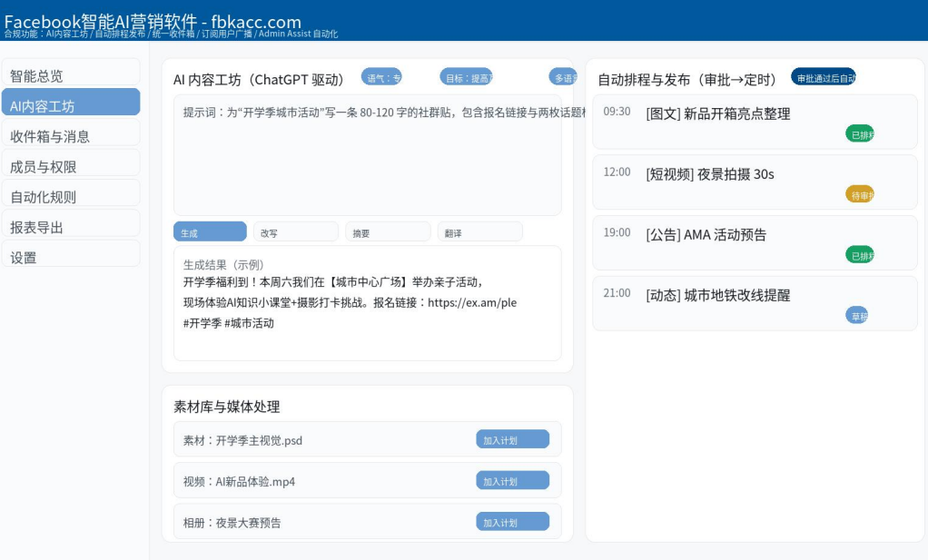Add AI新品体验.mp4 video to the plan
Screen dimensions: 928x560
tap(512, 481)
